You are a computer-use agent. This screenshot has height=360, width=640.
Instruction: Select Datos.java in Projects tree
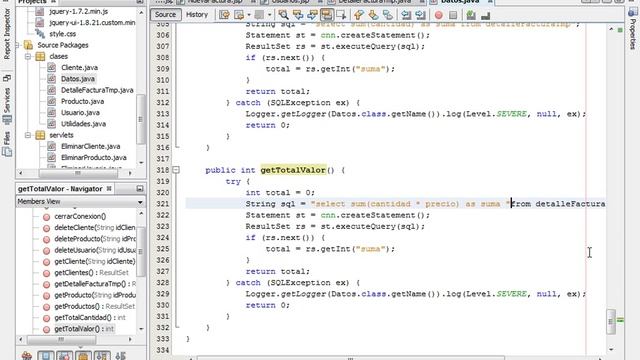click(x=78, y=79)
